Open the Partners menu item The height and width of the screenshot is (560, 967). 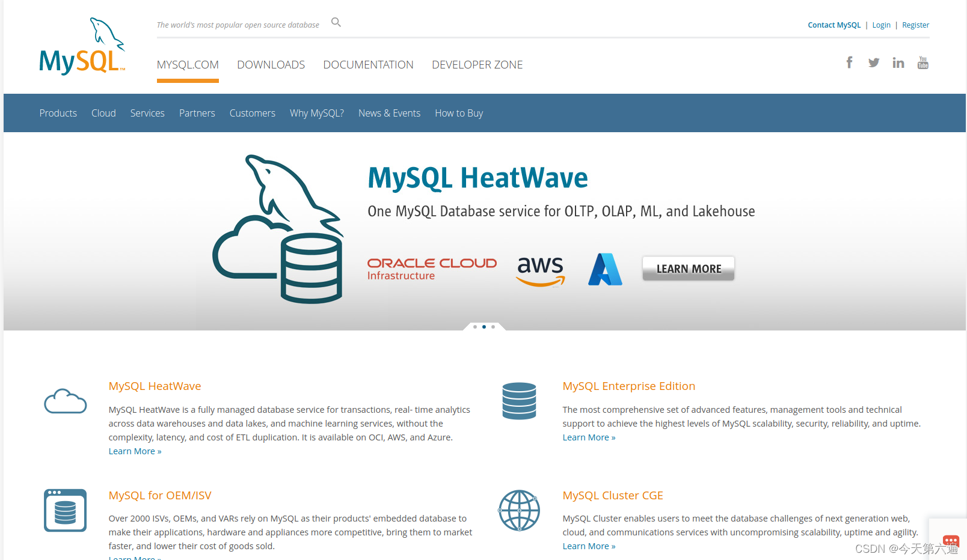(197, 113)
